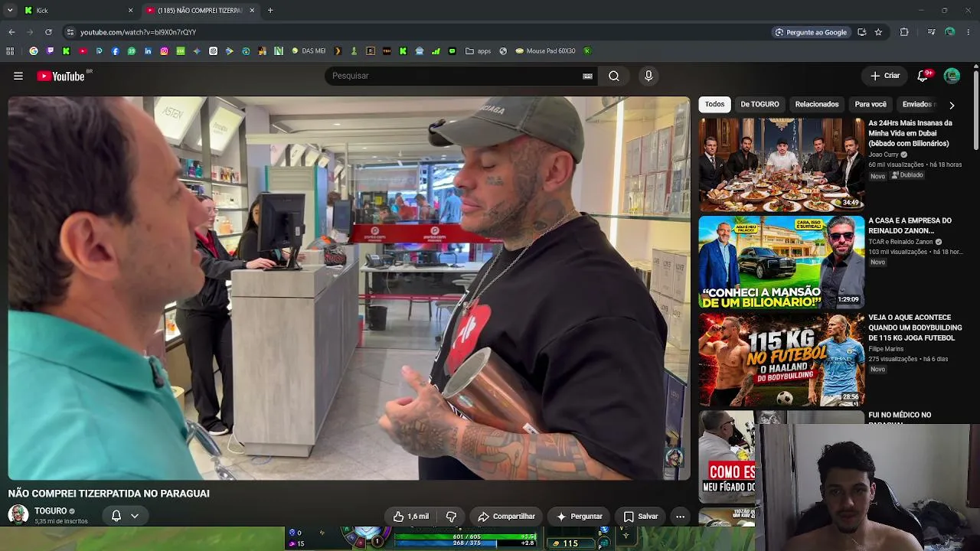
Task: Click the install app icon in address bar
Action: (862, 32)
